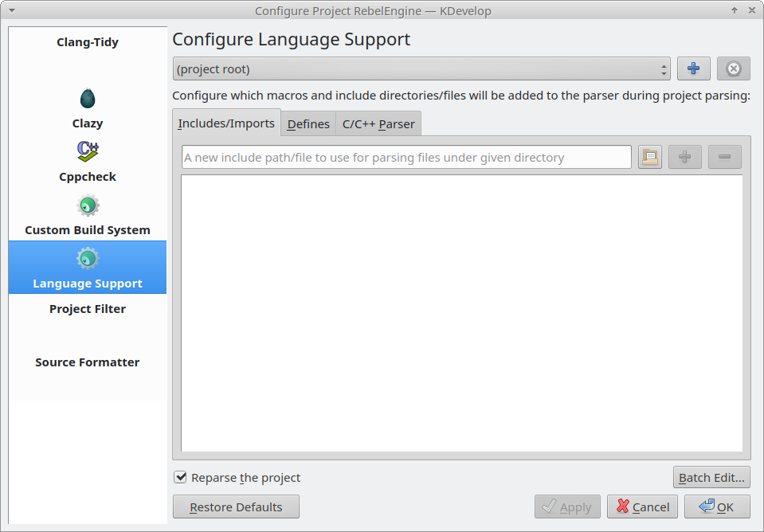
Task: Cancel the project configuration dialog
Action: click(642, 507)
